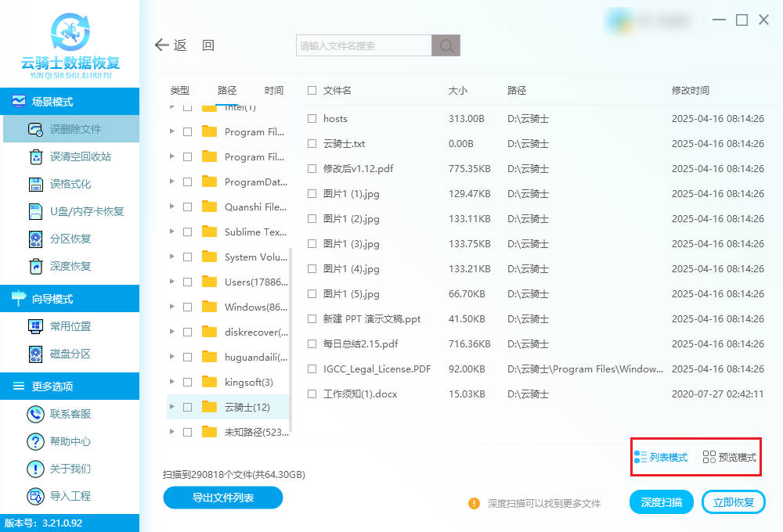Screen dimensions: 783x532
Task: Click the 返回 back text
Action: click(x=193, y=45)
